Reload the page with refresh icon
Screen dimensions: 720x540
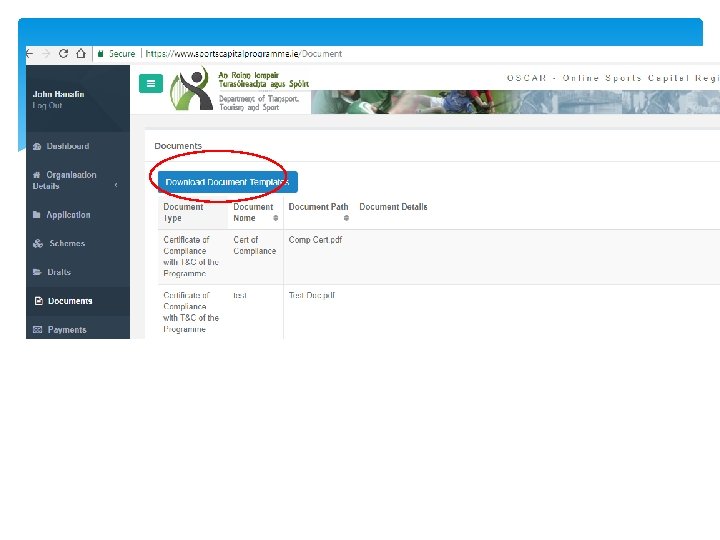[x=63, y=53]
